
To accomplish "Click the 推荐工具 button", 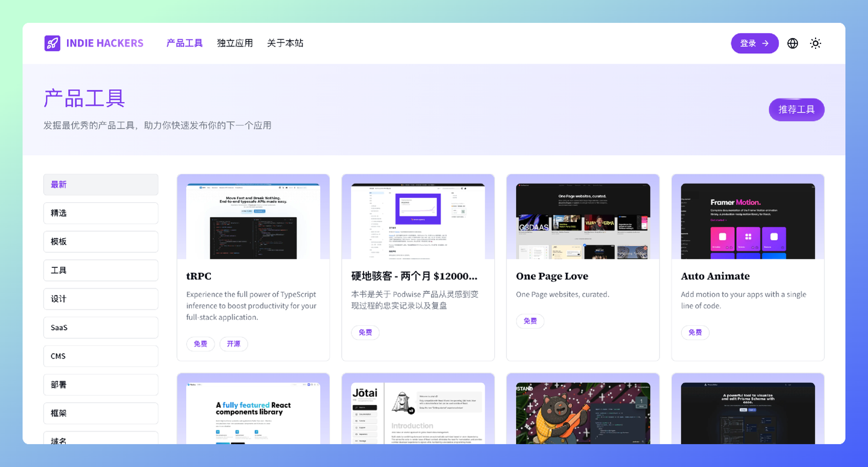I will 796,110.
